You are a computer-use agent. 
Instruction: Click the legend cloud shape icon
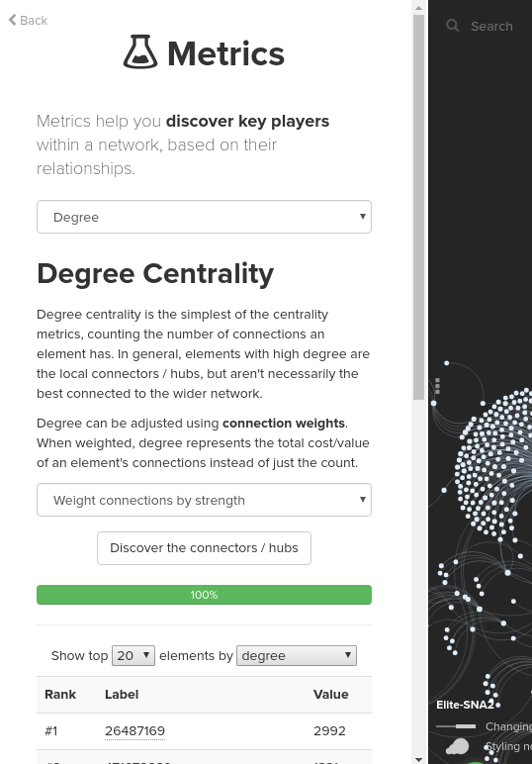click(x=458, y=746)
